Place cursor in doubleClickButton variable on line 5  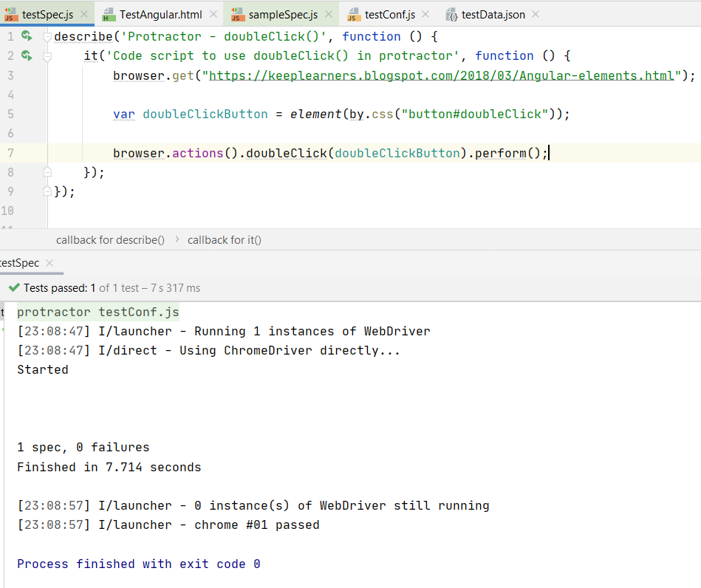point(205,114)
